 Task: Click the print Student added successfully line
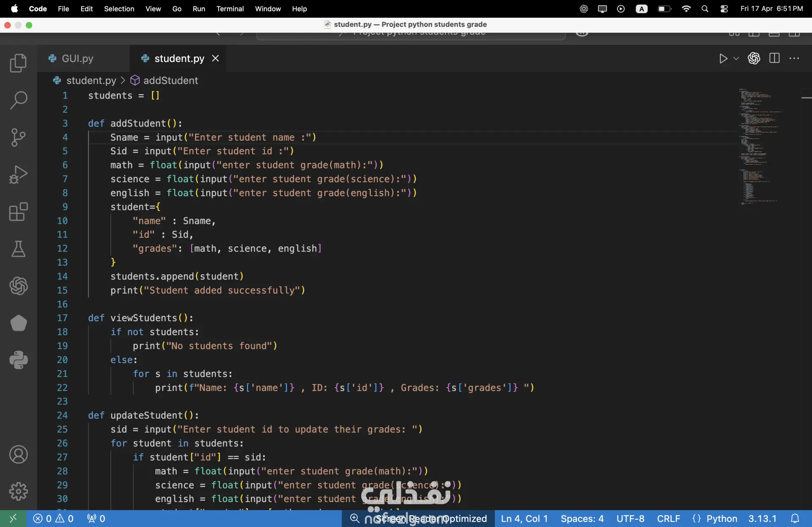coord(208,290)
